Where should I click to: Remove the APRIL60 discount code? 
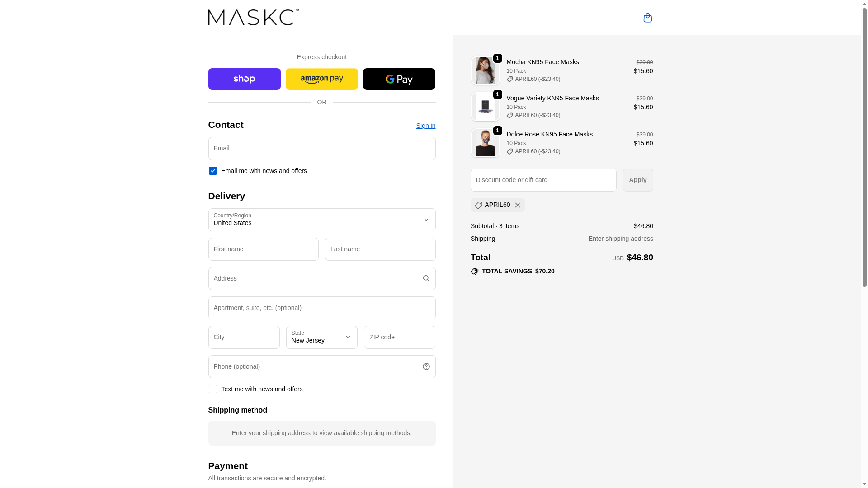518,205
